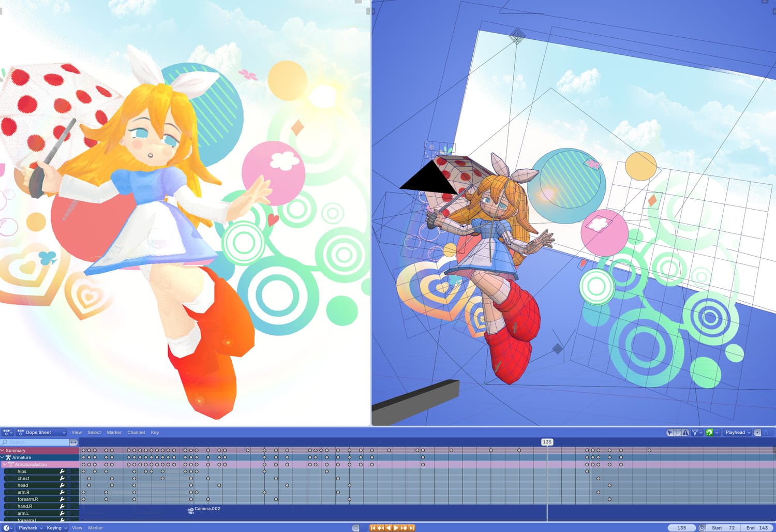Toggle modifiers wrench on arm.L channel

coord(62,513)
